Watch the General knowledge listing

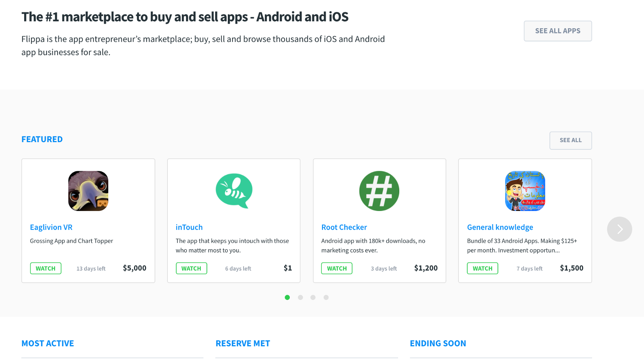(482, 269)
